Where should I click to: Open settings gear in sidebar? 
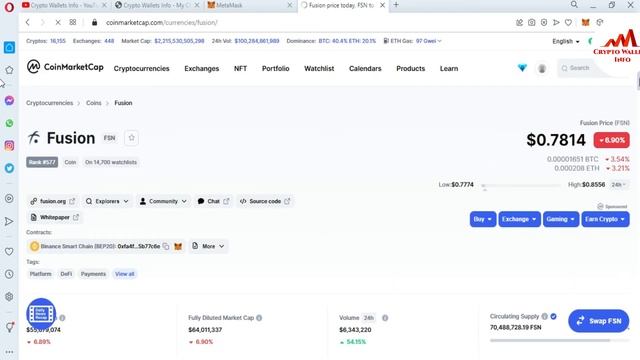(x=9, y=297)
